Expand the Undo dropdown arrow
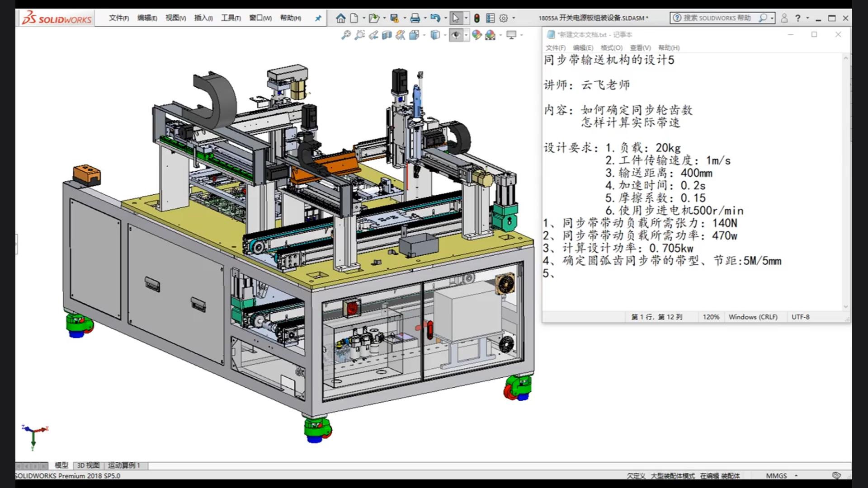868x488 pixels. click(445, 18)
